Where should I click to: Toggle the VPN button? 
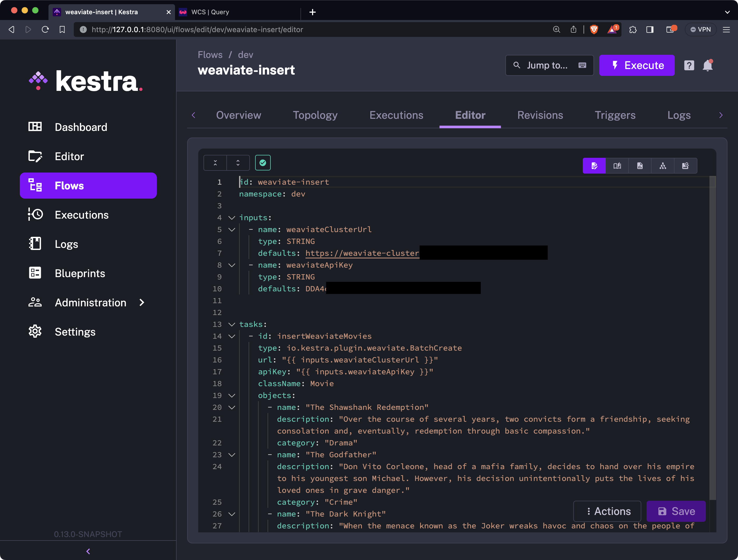tap(701, 29)
